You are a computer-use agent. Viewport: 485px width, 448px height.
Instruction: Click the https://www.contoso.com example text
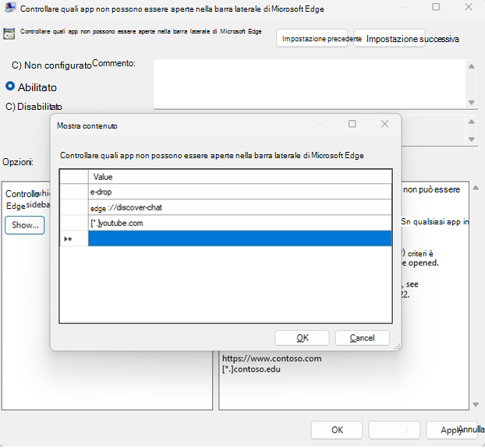click(272, 358)
